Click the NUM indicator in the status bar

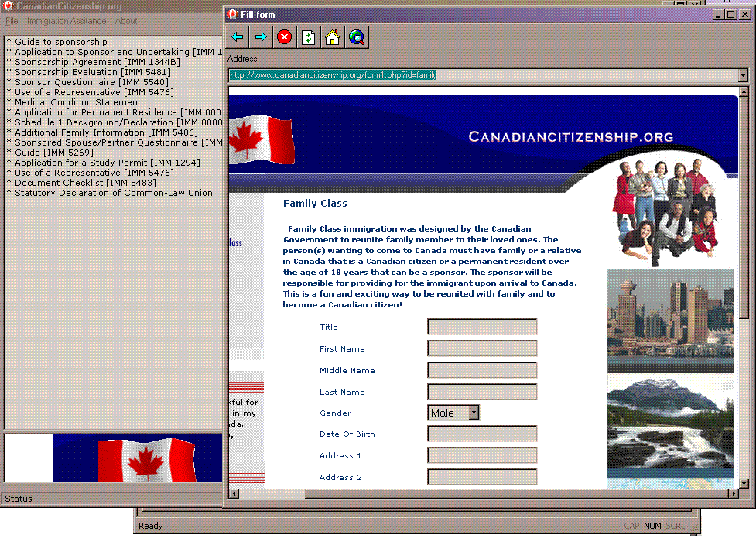[x=652, y=526]
